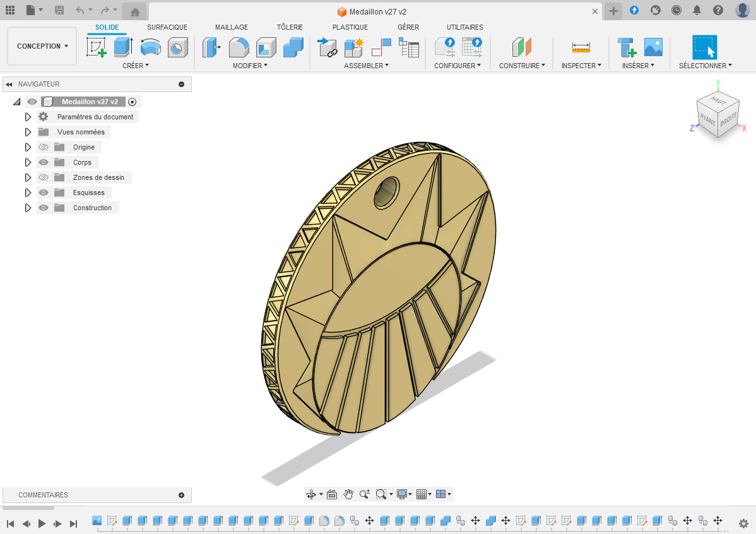
Task: Click the Pan hand tool in navigation bar
Action: pos(348,494)
